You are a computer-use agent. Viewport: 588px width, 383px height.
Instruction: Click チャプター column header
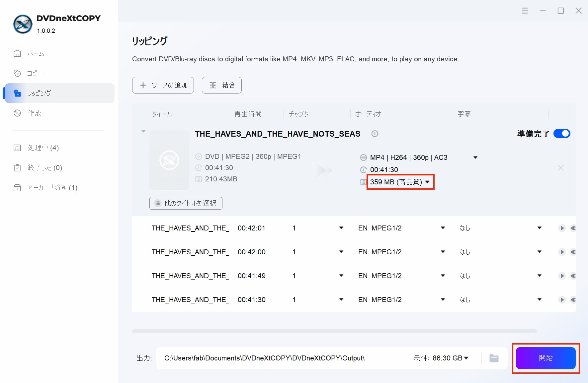pos(301,114)
